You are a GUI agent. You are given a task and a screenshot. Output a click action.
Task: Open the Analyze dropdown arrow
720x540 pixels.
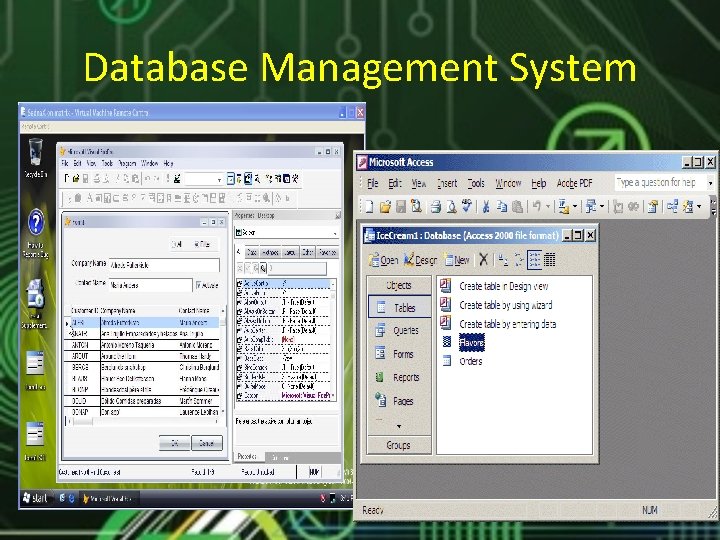602,207
